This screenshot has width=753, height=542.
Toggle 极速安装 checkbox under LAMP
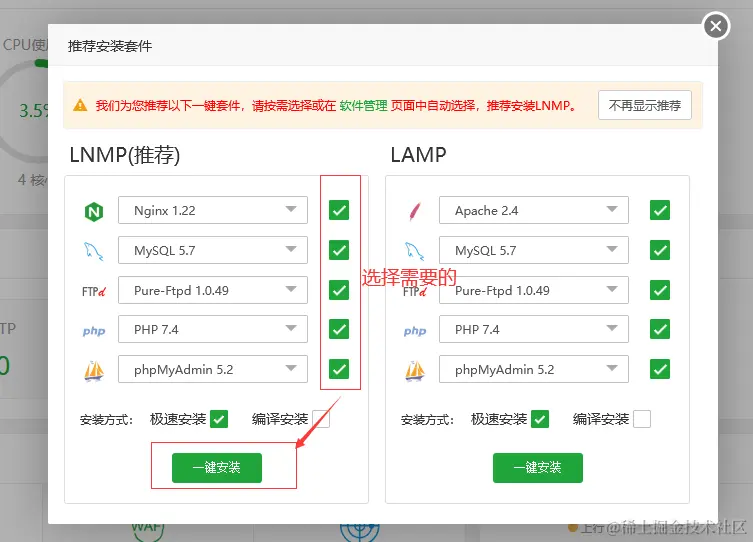[x=540, y=419]
